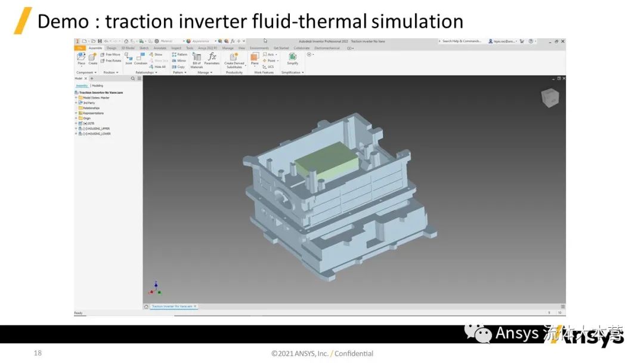Click the green block on the model

coord(327,159)
